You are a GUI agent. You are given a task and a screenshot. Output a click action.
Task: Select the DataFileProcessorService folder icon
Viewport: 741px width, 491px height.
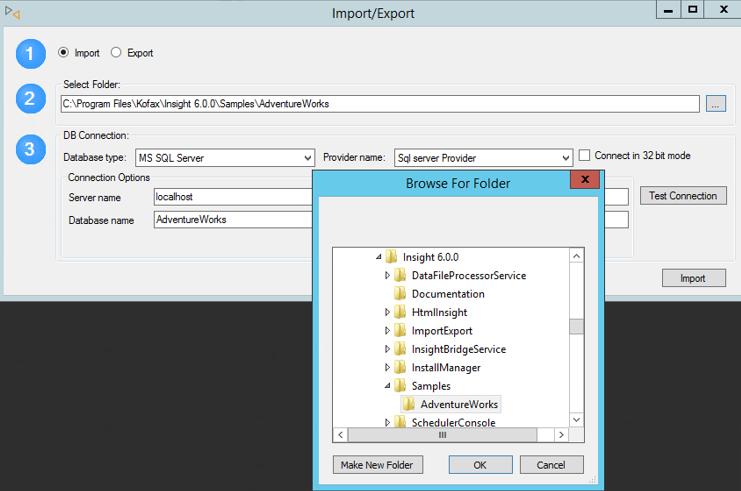(400, 275)
